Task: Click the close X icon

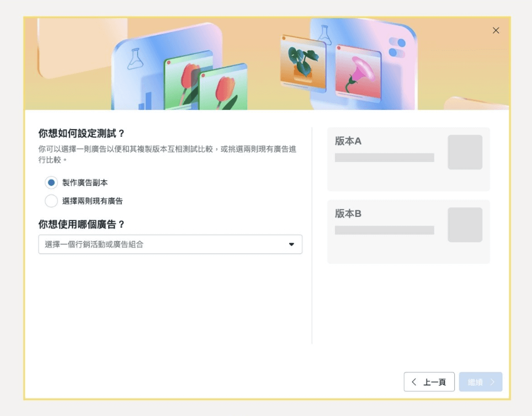Action: (x=495, y=30)
